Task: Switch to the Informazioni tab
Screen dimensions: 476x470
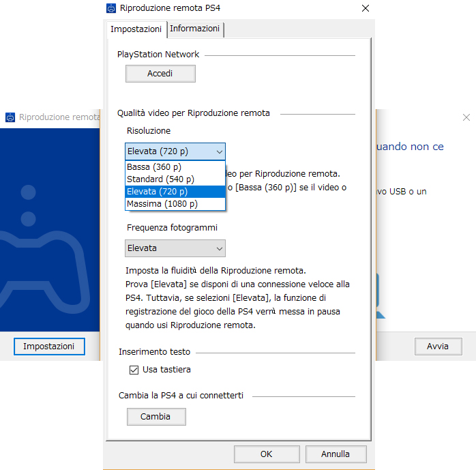Action: point(194,29)
